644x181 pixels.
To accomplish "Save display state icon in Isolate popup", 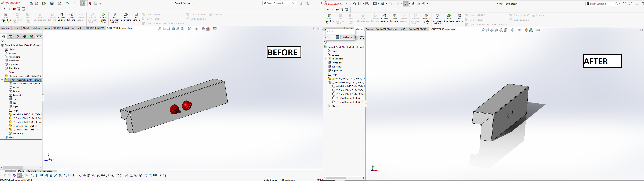I will [x=337, y=37].
